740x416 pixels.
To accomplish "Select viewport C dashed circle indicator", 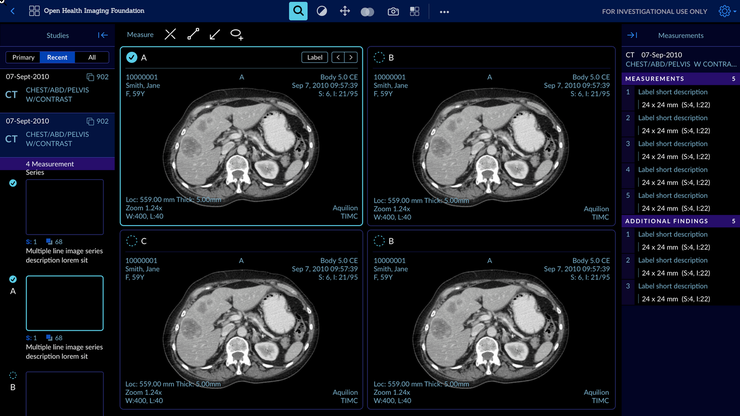I will [x=132, y=241].
